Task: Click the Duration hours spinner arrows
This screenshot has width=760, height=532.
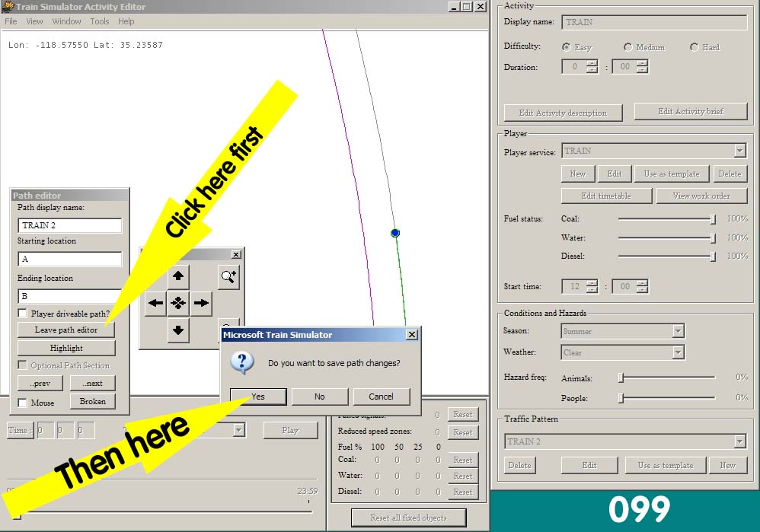Action: pos(592,66)
